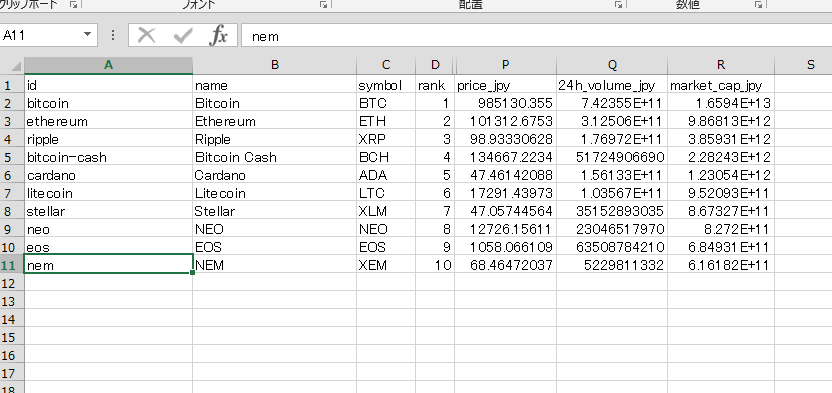Viewport: 832px width, 393px height.
Task: Select column R header
Action: [721, 65]
